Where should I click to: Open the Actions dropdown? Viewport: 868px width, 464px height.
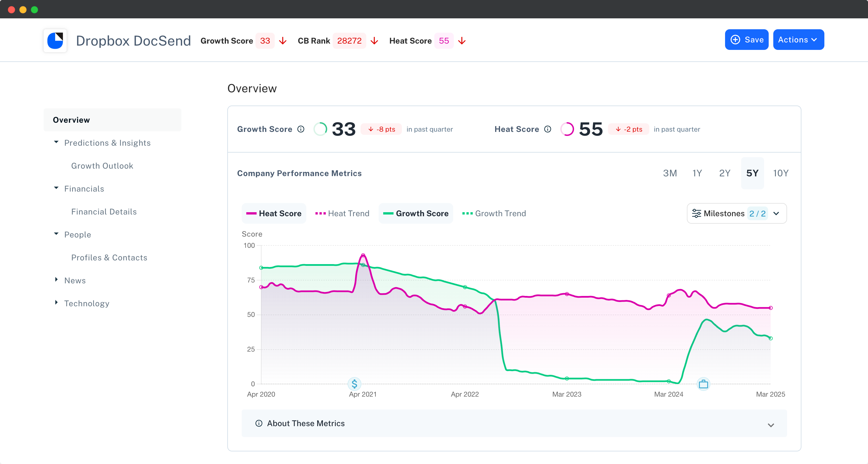point(798,39)
